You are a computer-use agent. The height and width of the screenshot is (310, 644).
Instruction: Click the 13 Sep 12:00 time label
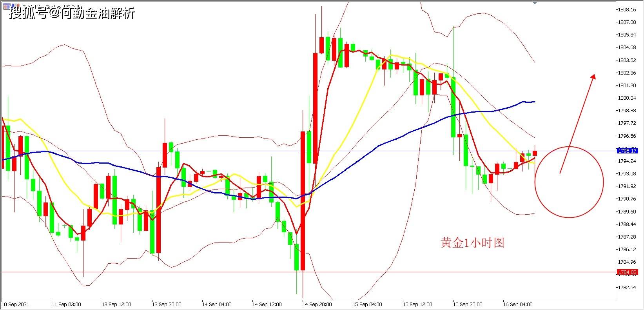(116, 304)
